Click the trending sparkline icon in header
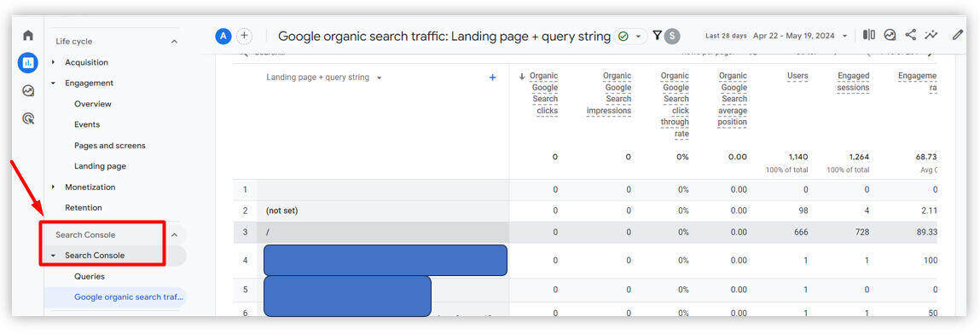 click(x=931, y=35)
